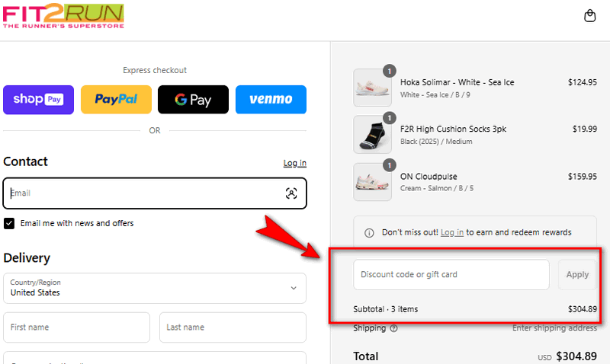Open the Country/Region dropdown
Viewport: 610px width, 364px height.
click(155, 288)
